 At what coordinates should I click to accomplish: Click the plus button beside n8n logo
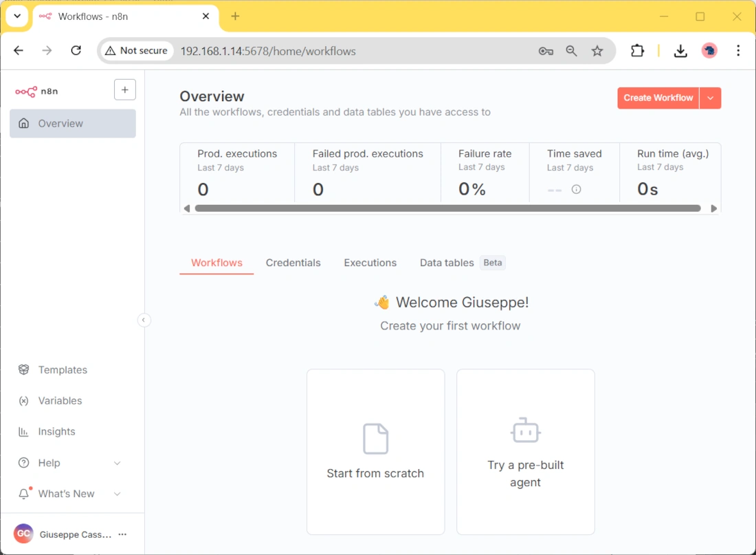(124, 90)
